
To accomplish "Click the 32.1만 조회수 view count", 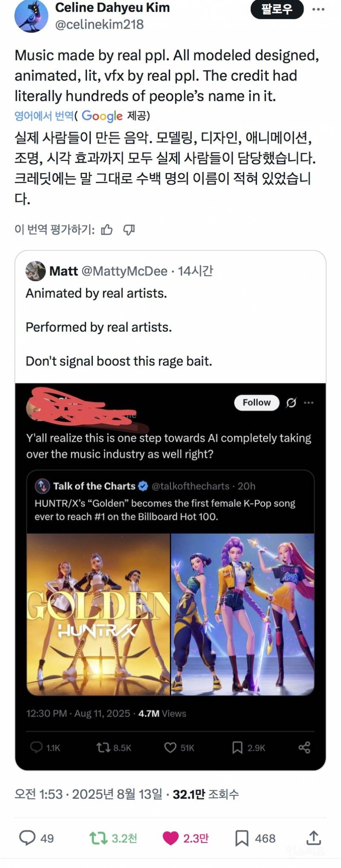I will (205, 794).
